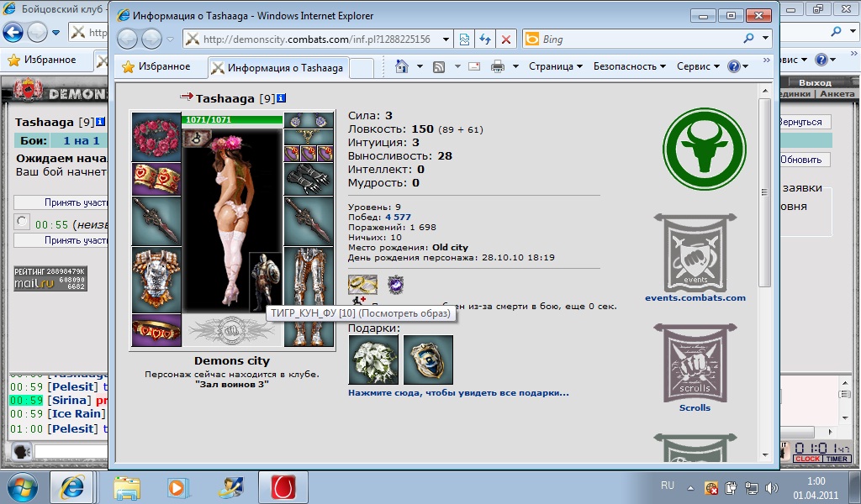861x504 pixels.
Task: Open the Bing search provider dropdown
Action: 765,39
